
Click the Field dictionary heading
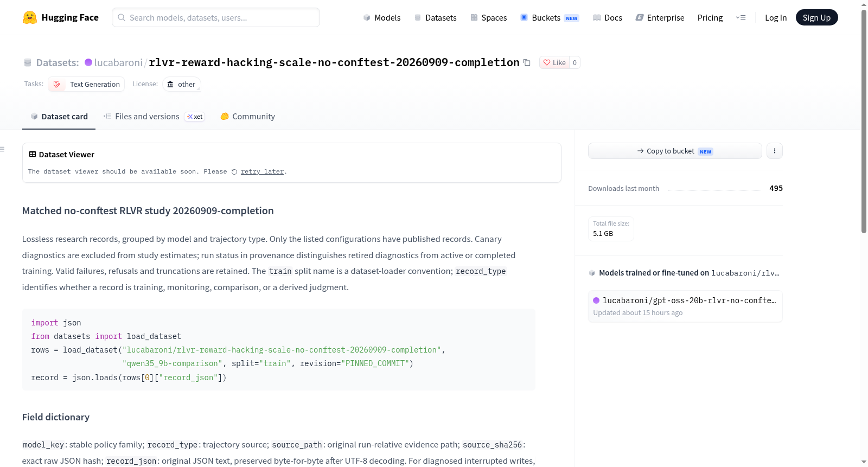(56, 417)
